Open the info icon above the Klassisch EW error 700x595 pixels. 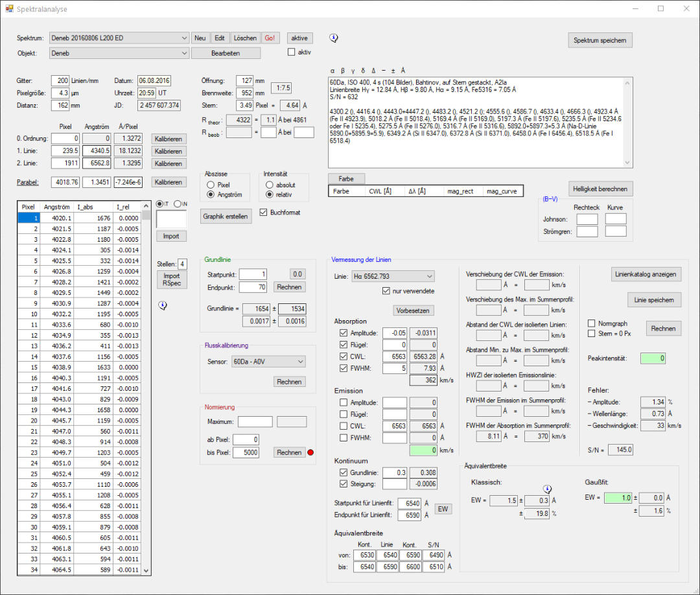point(547,489)
